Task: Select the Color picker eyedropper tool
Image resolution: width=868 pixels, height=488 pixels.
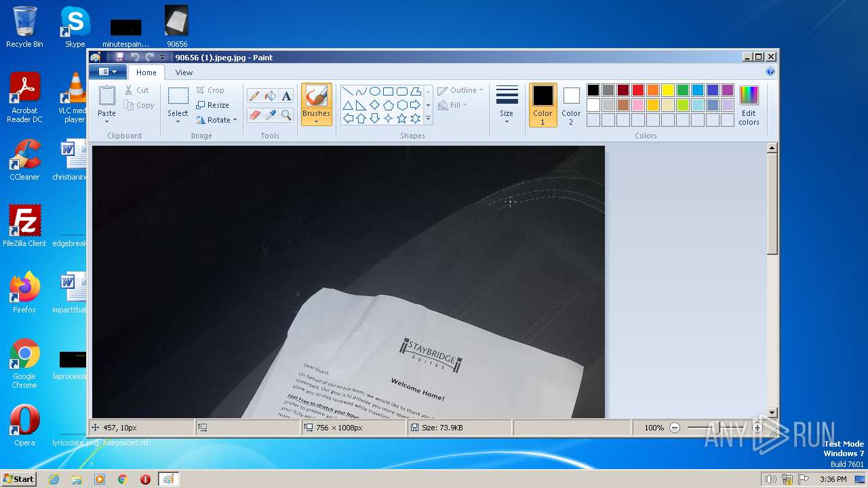Action: tap(271, 115)
